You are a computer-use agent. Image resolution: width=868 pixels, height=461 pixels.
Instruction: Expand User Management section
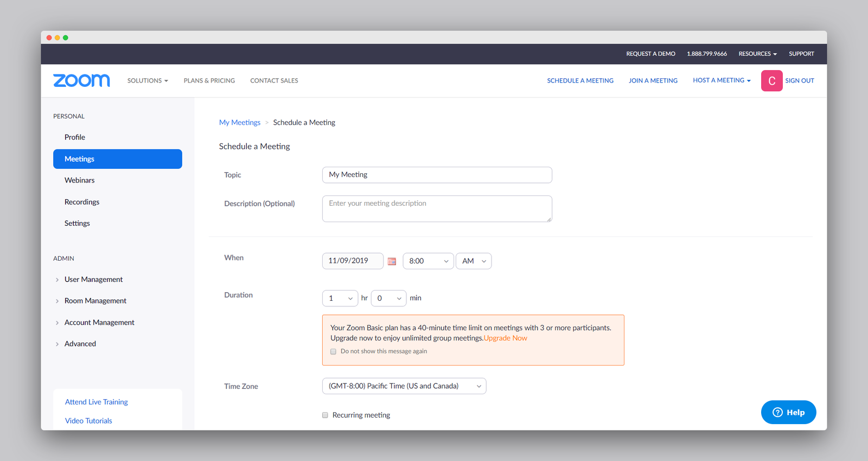93,280
